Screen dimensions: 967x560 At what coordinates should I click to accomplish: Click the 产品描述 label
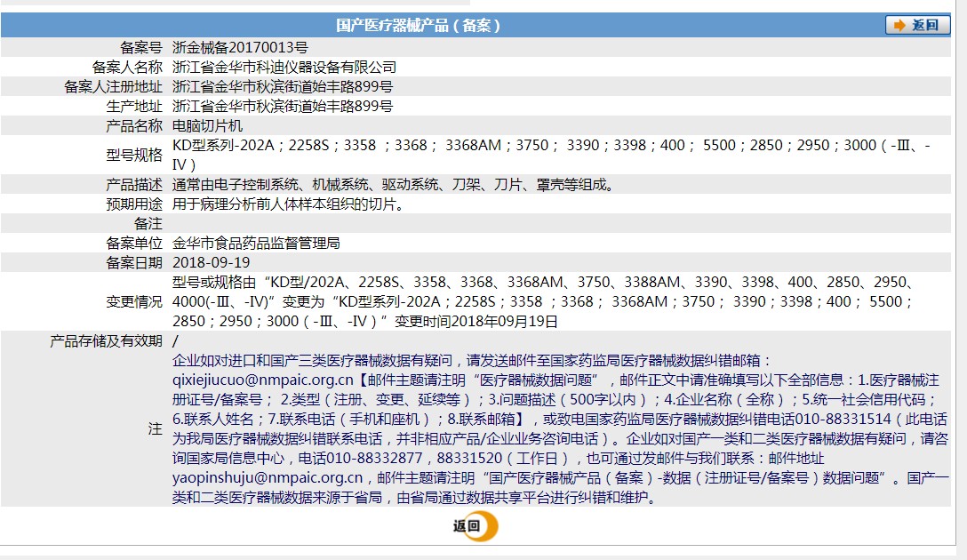tap(134, 184)
